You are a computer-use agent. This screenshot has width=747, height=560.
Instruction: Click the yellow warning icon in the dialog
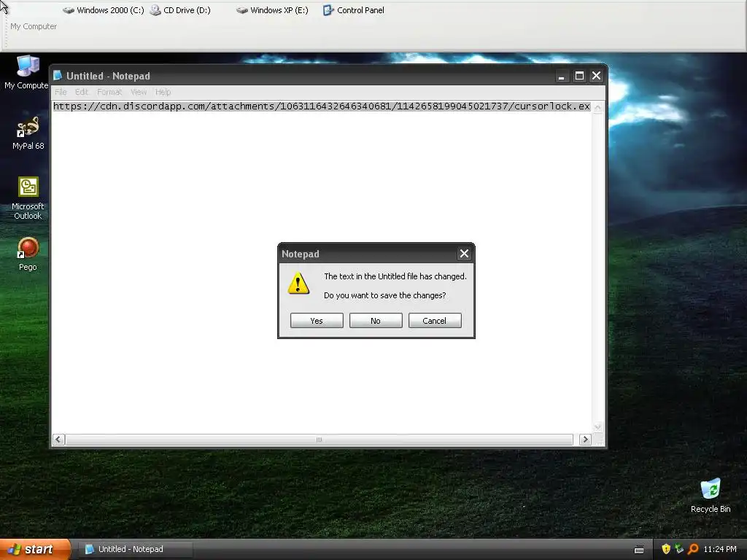[298, 284]
